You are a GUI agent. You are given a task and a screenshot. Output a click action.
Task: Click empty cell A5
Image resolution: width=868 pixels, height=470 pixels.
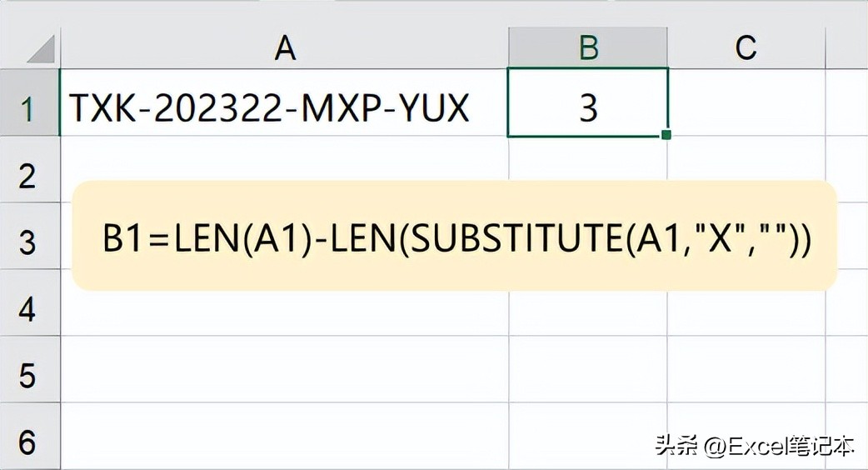point(285,369)
